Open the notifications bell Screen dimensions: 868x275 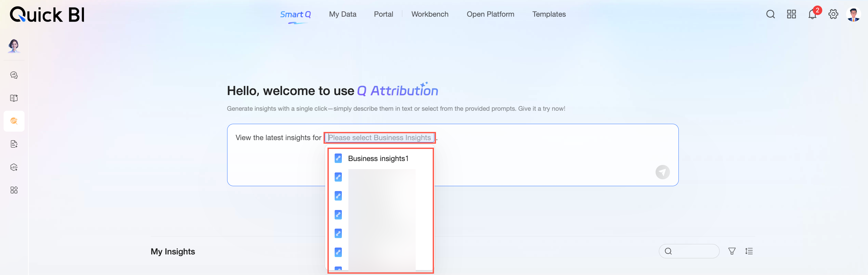click(812, 14)
